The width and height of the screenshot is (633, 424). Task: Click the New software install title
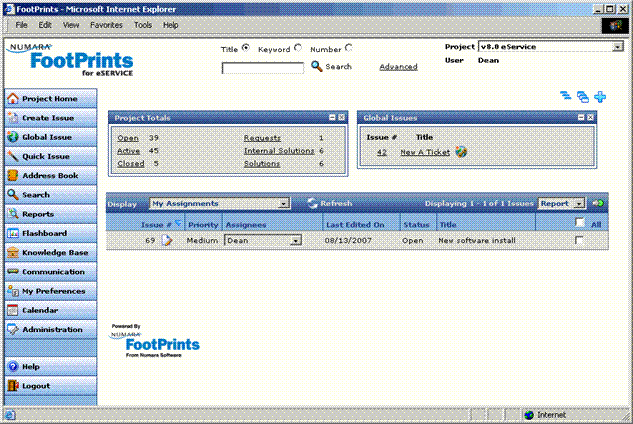point(477,240)
